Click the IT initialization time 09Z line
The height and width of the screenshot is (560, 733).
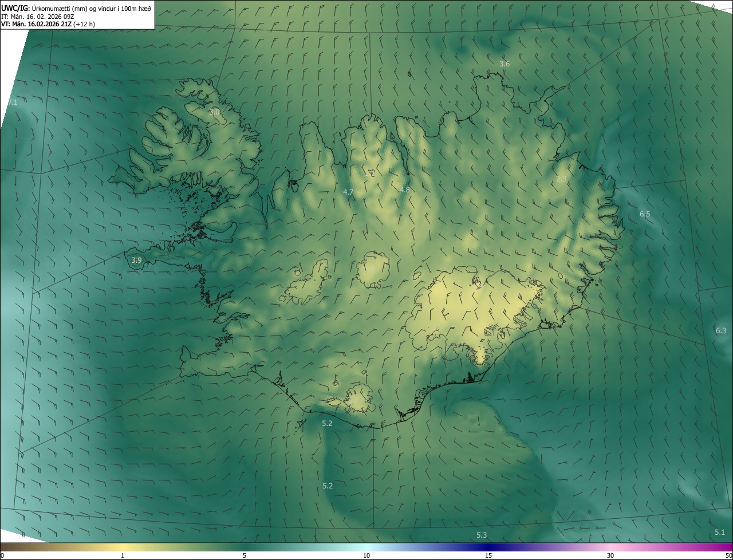[37, 17]
